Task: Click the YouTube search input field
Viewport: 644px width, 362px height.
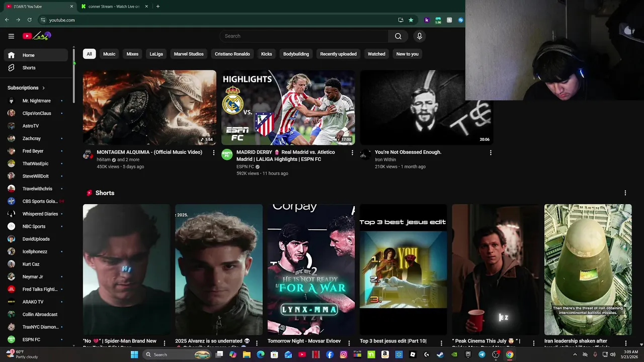Action: tap(304, 36)
